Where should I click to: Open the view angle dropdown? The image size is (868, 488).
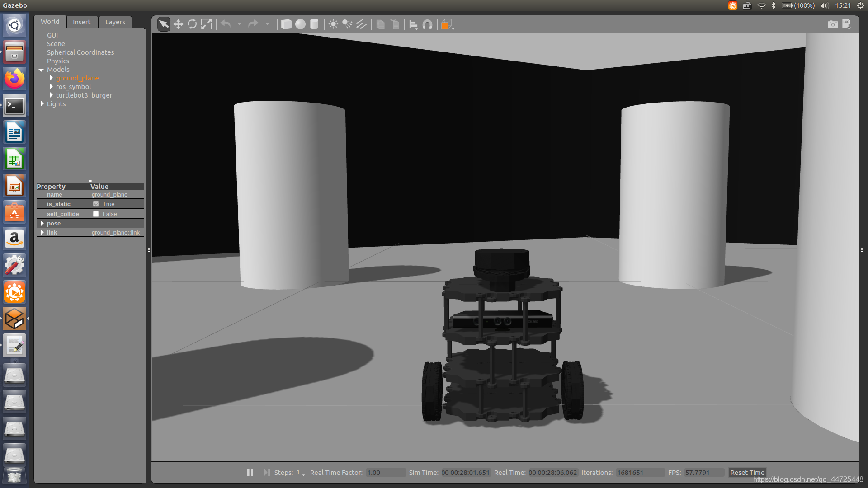point(447,25)
